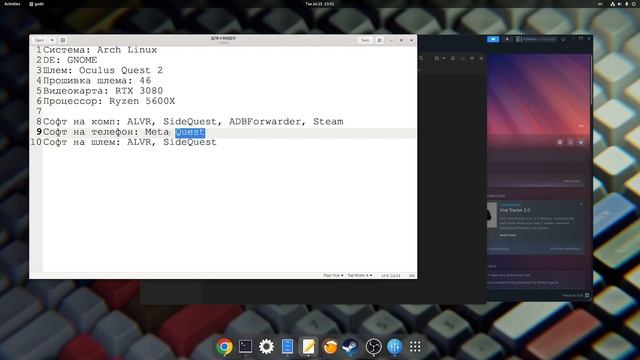
Task: Open the gedit notepad icon in dock
Action: 309,347
